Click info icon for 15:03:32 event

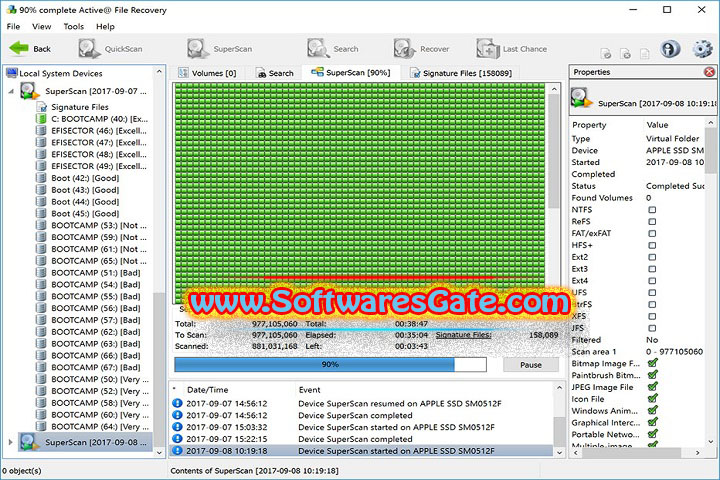click(177, 427)
